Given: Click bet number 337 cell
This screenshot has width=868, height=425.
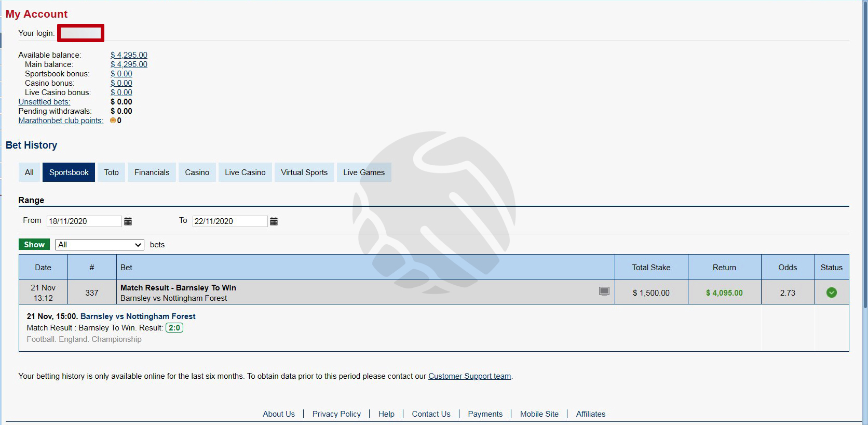Looking at the screenshot, I should click(92, 293).
